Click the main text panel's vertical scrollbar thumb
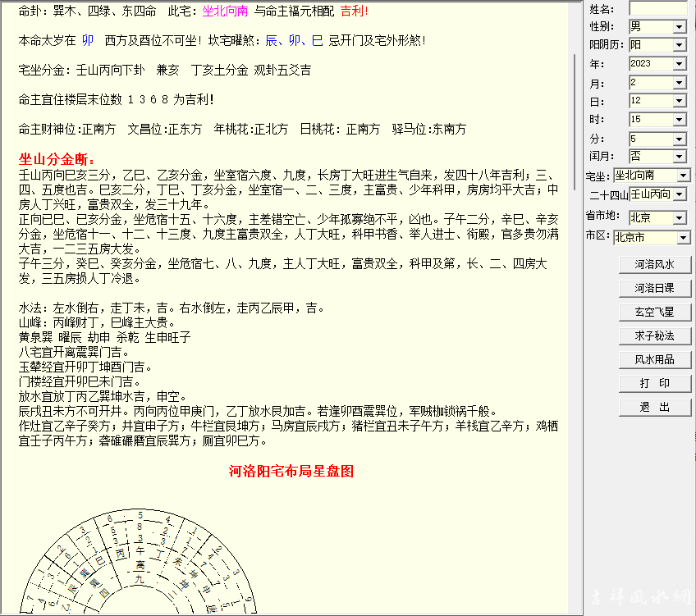Image resolution: width=696 pixels, height=616 pixels. 575,122
